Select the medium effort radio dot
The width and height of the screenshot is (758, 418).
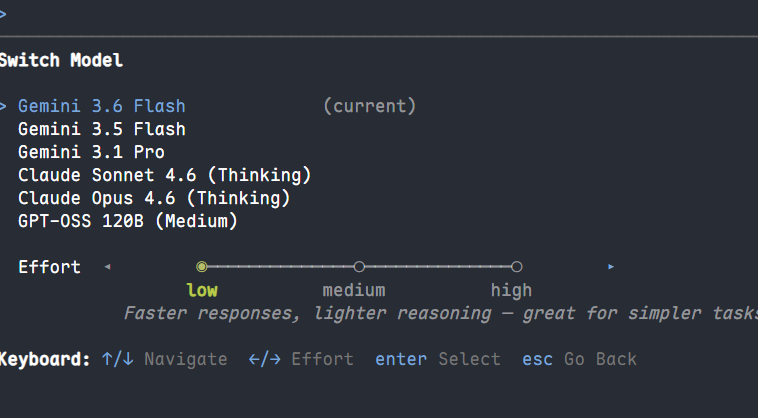[359, 267]
